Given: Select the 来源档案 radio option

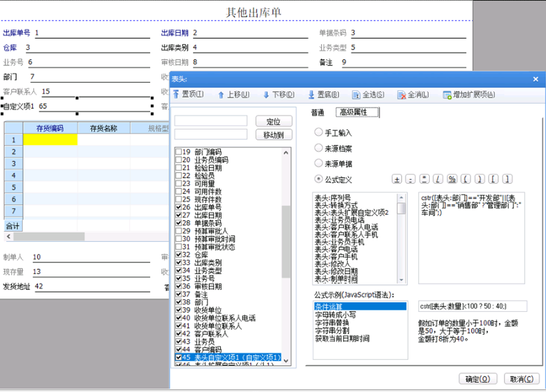Looking at the screenshot, I should (319, 148).
